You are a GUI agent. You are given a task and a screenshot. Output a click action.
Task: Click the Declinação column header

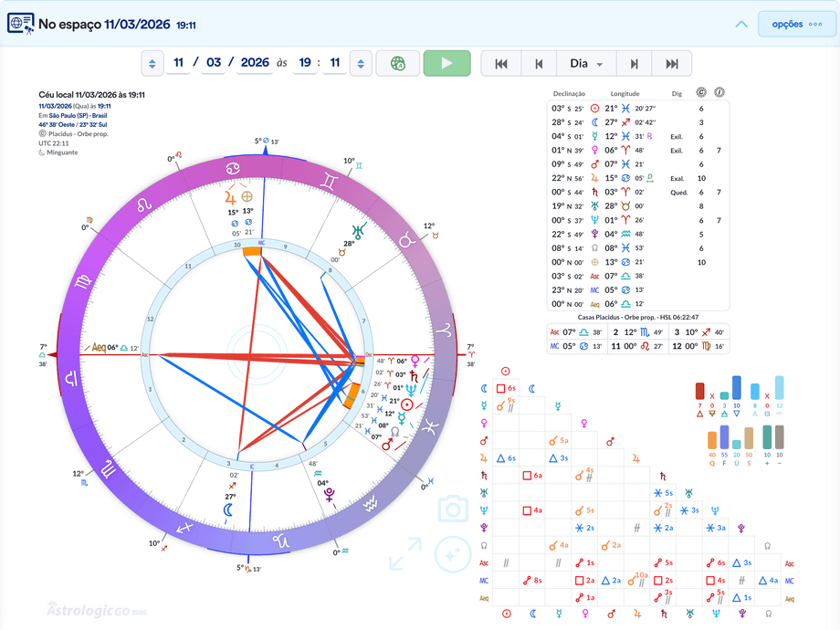pos(569,94)
